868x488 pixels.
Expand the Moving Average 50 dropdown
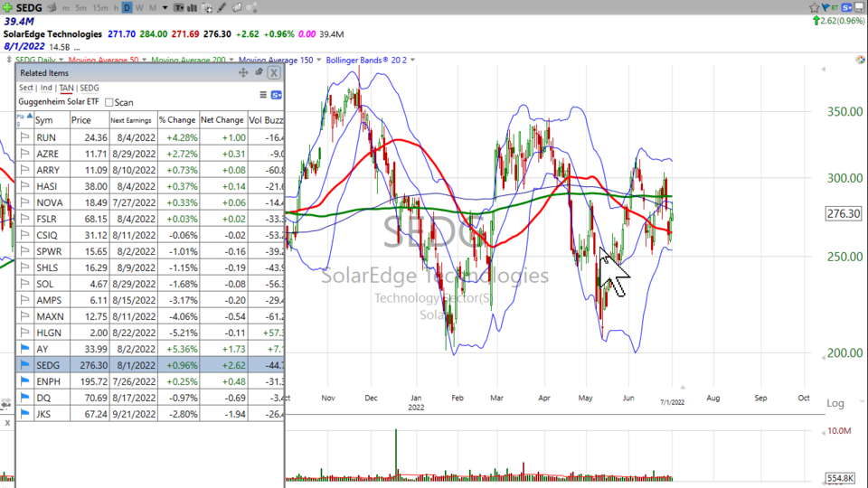pyautogui.click(x=145, y=60)
